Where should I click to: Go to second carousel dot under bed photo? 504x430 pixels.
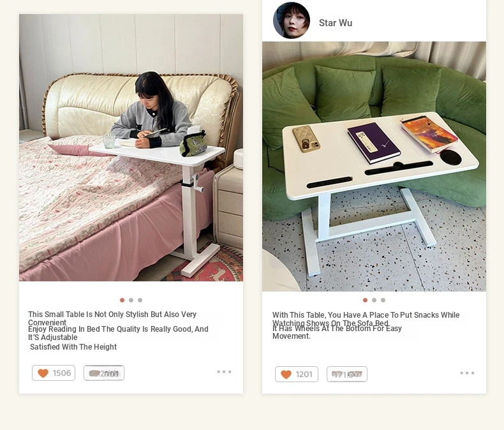click(131, 300)
